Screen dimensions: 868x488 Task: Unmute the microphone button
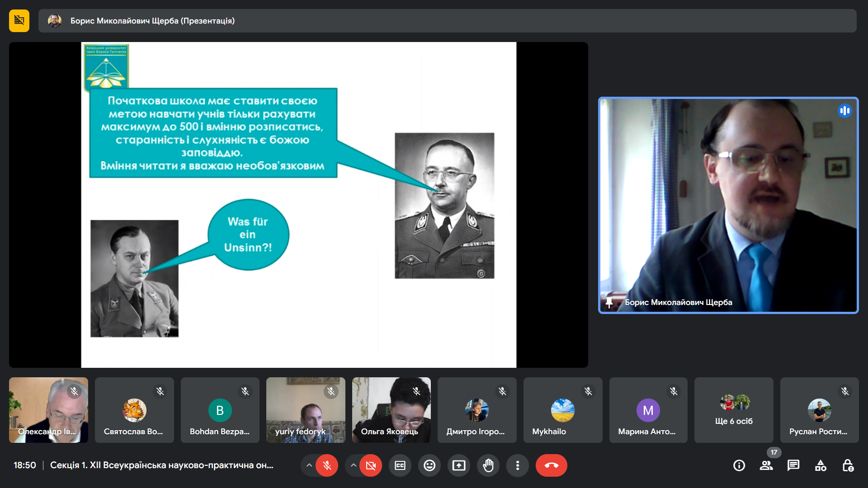coord(327,465)
